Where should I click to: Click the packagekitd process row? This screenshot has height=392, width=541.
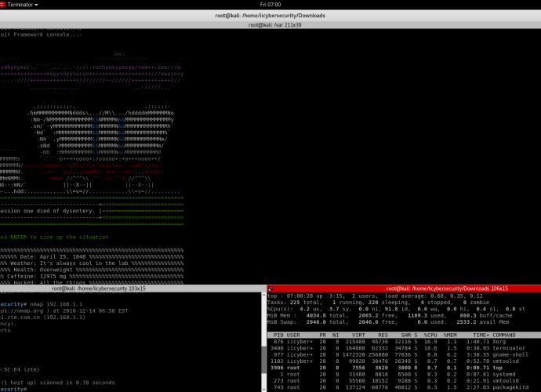tap(404, 387)
